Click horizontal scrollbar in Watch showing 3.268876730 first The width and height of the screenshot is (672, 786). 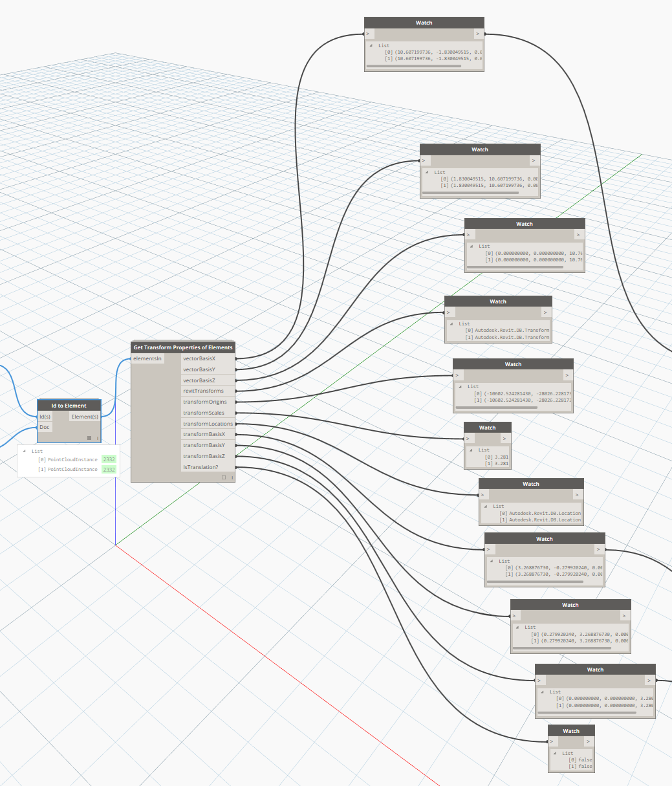tap(535, 582)
